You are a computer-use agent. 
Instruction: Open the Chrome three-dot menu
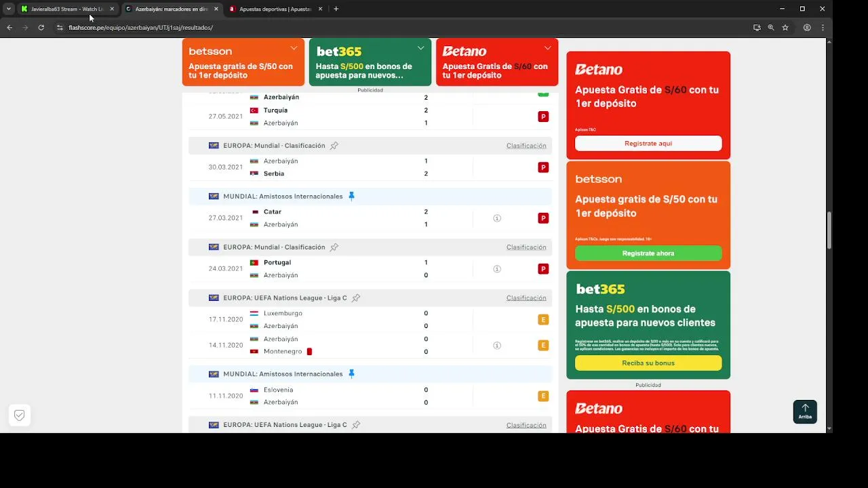point(823,28)
